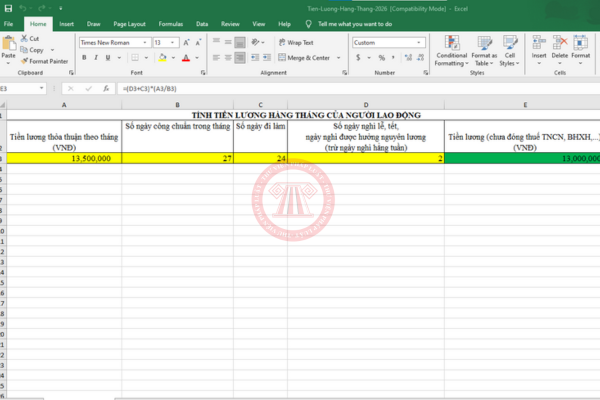Open the number format dropdown
The height and width of the screenshot is (400, 600).
coord(419,42)
